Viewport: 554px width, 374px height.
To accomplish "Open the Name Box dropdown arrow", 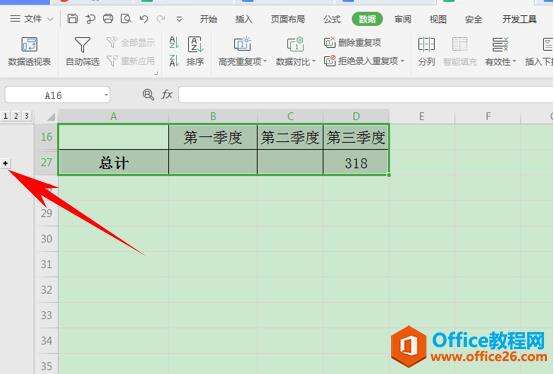I will 106,95.
